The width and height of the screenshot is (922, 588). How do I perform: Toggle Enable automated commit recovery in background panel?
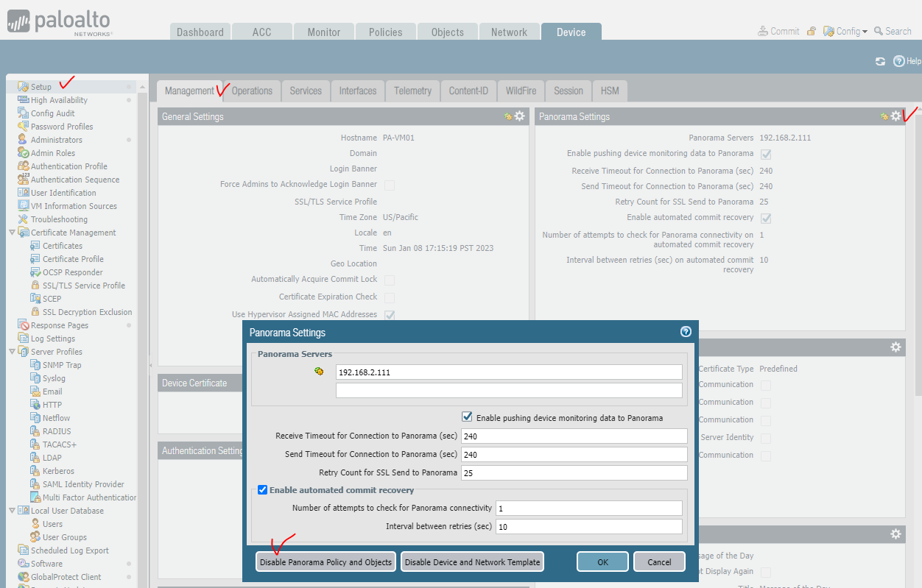pyautogui.click(x=766, y=219)
